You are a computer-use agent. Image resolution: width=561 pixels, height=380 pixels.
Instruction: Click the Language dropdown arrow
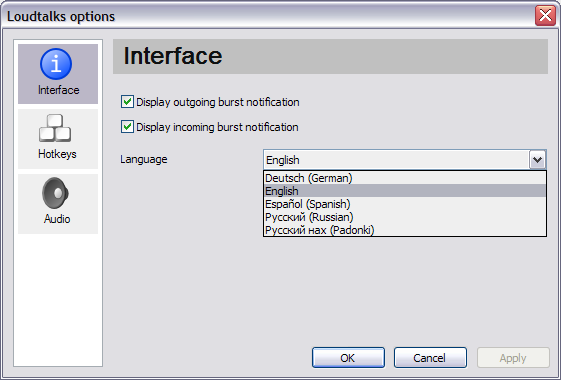(x=537, y=160)
